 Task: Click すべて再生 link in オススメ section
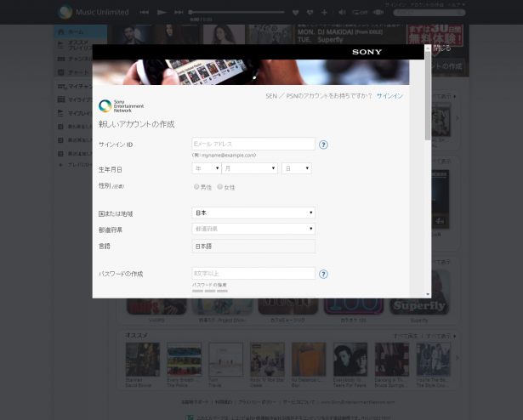tap(406, 336)
